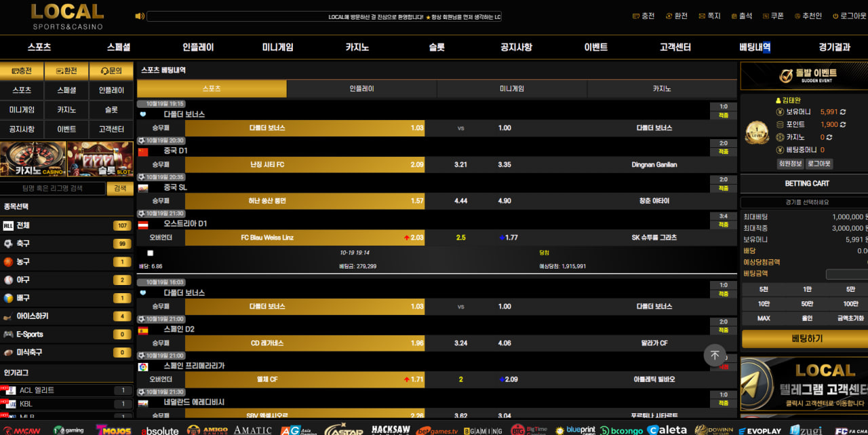Open 경기결과 in the main menu
Screen dimensions: 868x435
click(x=834, y=48)
